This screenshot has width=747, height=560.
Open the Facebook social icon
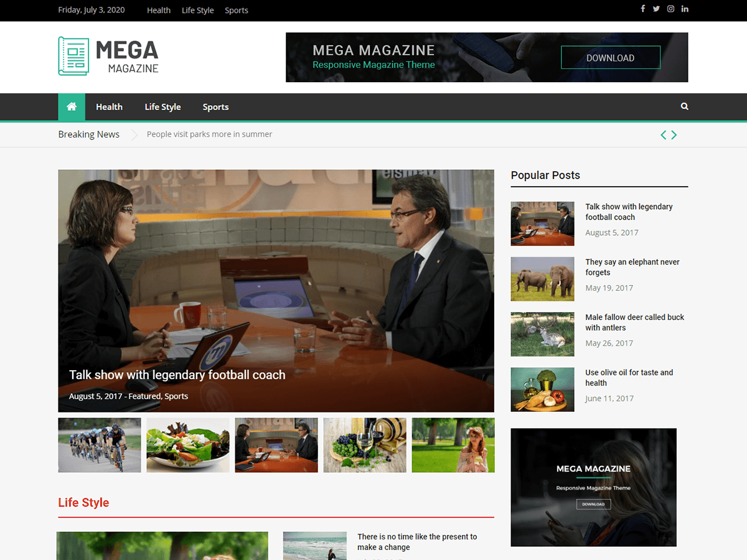(642, 9)
